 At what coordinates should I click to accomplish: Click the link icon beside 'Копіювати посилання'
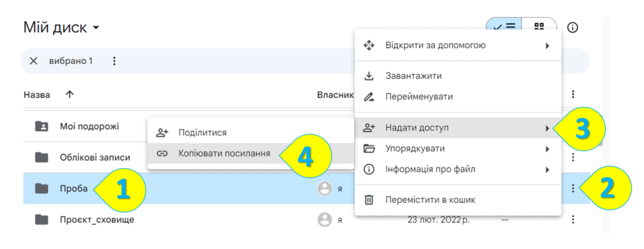click(x=162, y=154)
